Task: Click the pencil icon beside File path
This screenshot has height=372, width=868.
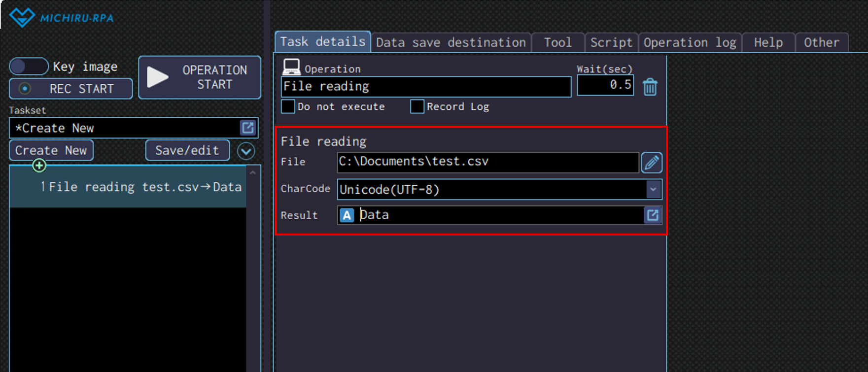Action: [651, 162]
